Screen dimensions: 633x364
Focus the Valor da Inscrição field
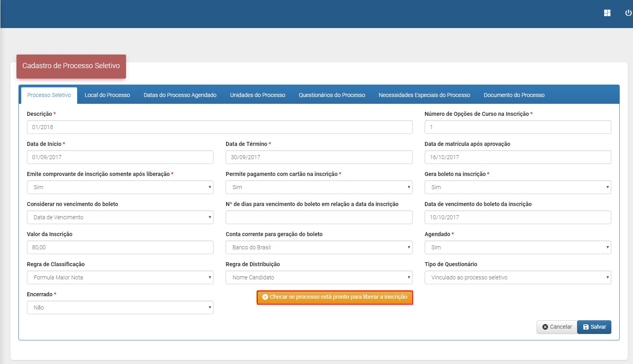click(120, 247)
